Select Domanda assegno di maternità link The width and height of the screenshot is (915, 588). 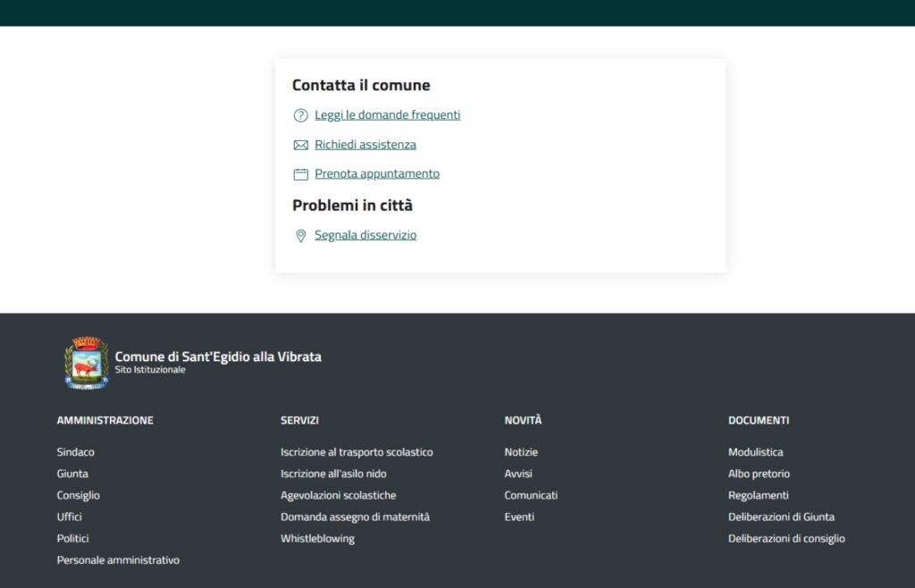[x=355, y=517]
